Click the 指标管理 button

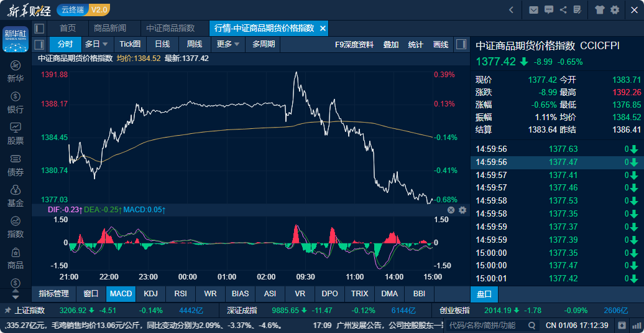pos(53,294)
